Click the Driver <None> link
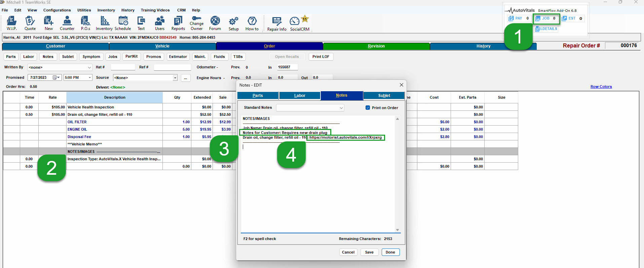The height and width of the screenshot is (268, 644). 118,87
